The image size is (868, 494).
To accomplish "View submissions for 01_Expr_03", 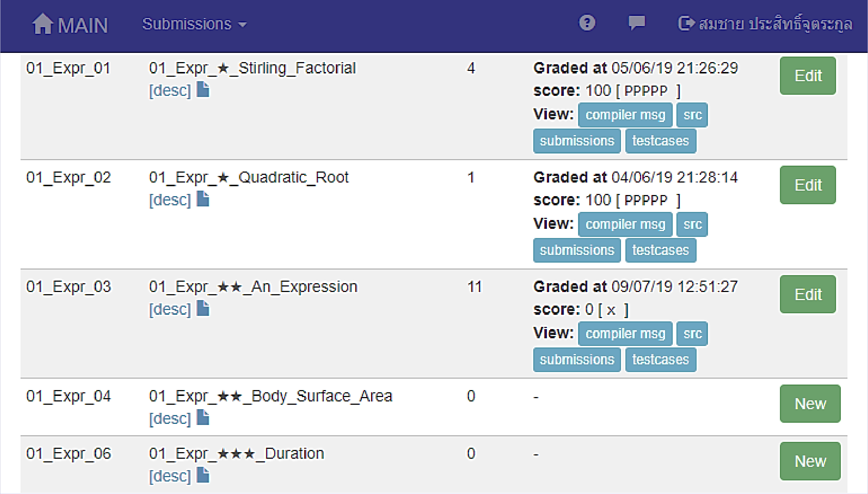I will point(577,360).
